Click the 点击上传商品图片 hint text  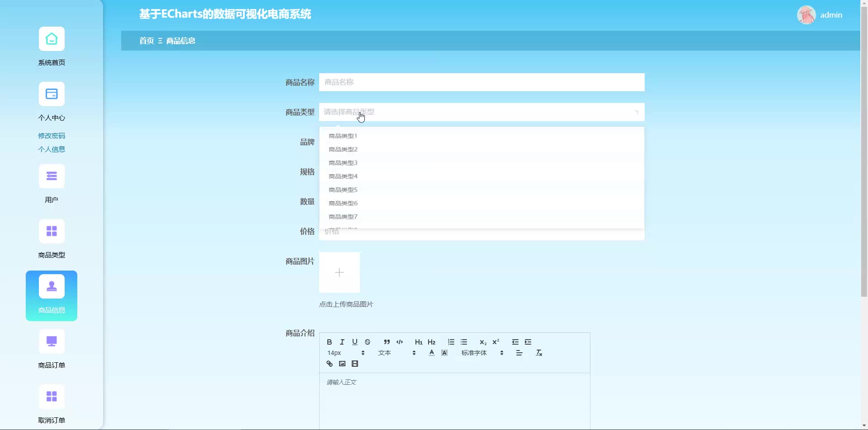coord(346,304)
